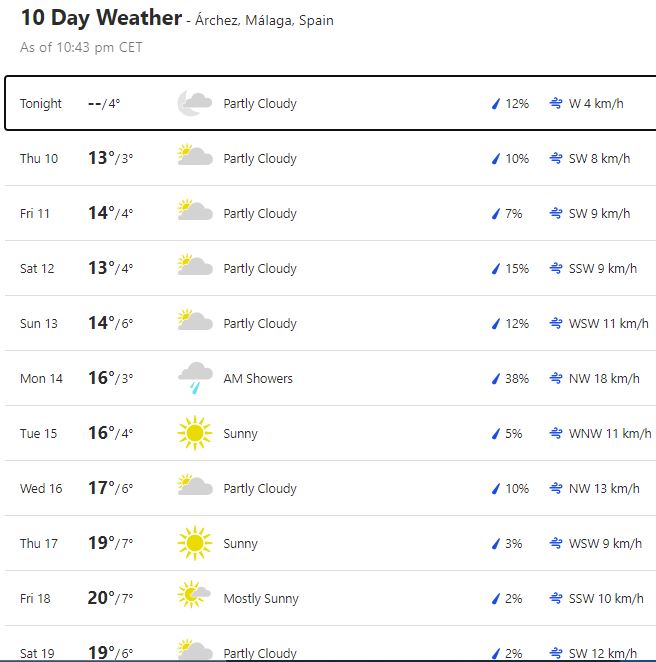Expand the Sun 13 forecast row

coord(330,323)
